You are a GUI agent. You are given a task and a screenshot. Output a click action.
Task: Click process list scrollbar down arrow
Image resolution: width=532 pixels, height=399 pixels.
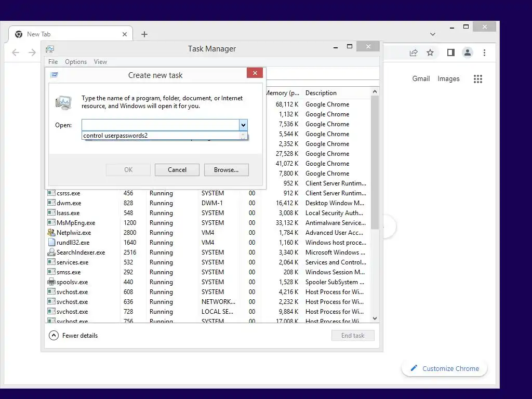point(375,318)
